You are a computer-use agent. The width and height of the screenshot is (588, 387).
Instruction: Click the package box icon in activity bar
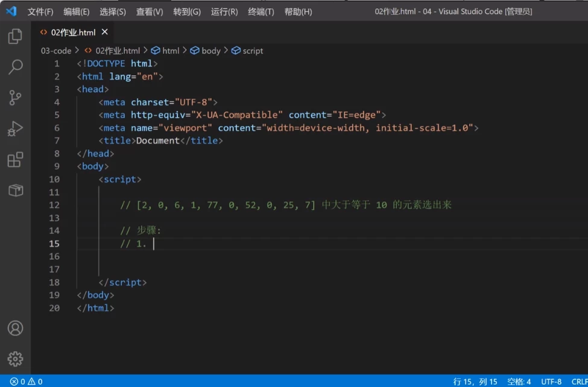point(15,190)
